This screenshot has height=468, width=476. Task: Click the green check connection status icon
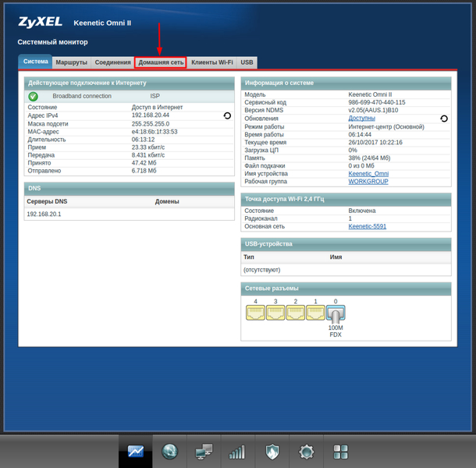tap(33, 97)
